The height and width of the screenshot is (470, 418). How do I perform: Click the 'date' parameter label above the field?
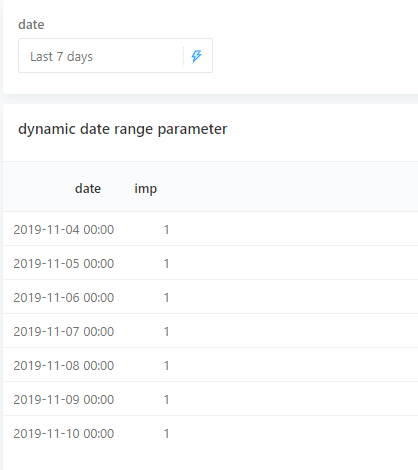click(x=31, y=25)
